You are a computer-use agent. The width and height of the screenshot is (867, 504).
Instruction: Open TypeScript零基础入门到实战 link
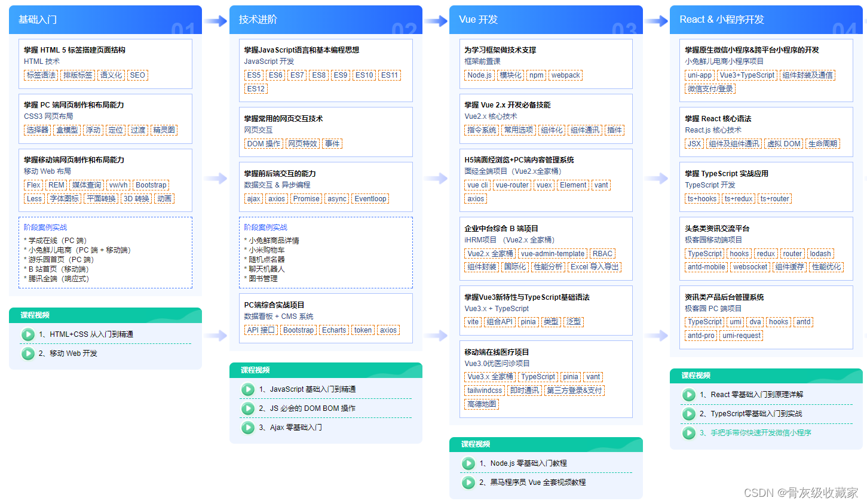point(751,414)
